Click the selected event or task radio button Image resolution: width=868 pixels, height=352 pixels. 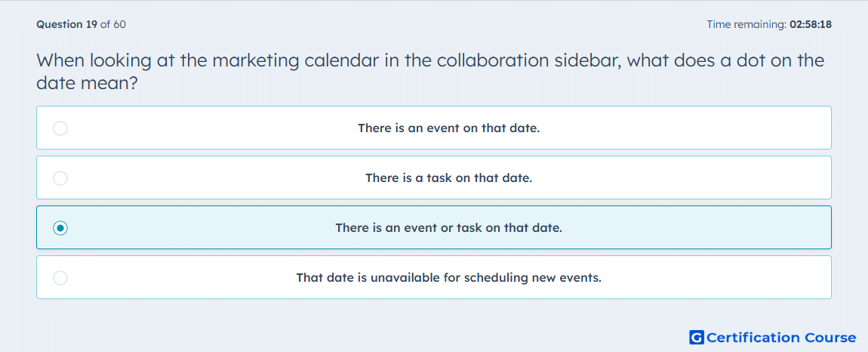(x=60, y=228)
